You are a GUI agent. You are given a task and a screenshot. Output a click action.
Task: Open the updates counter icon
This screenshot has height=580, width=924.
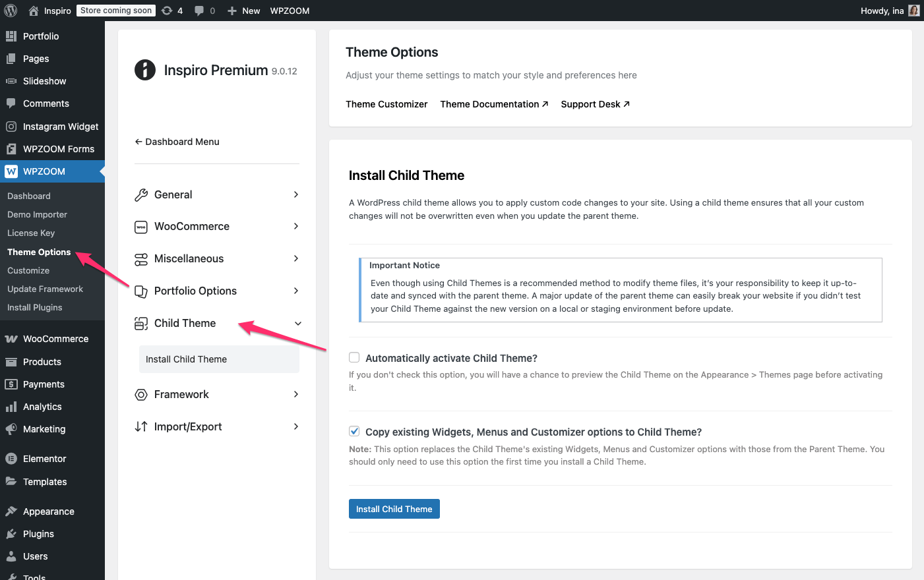(168, 11)
